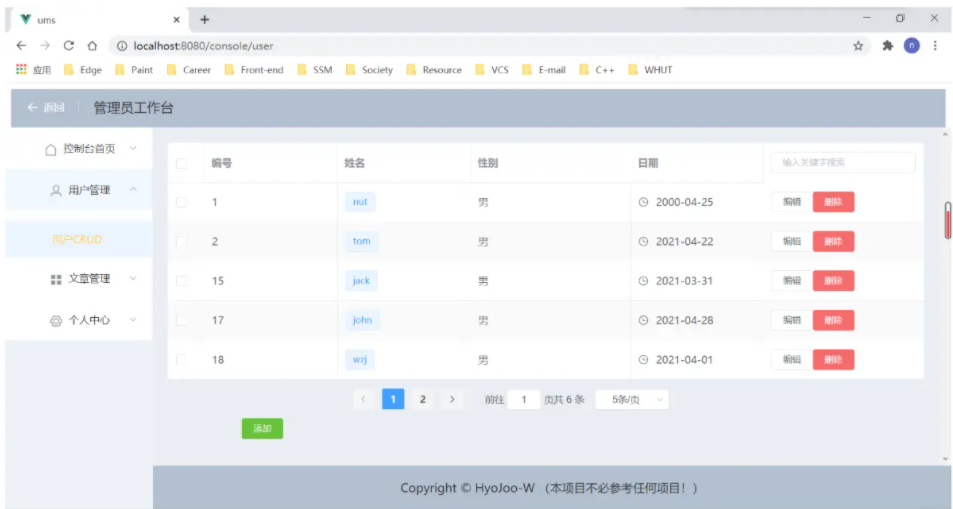Click the clock icon beside 2021-04-01

tap(644, 359)
